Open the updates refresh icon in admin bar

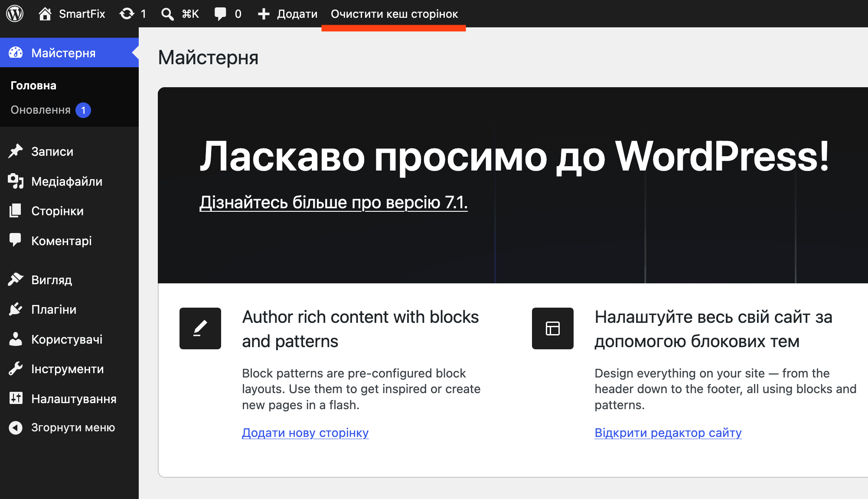(127, 14)
